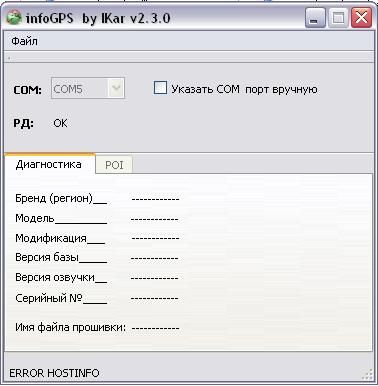The image size is (378, 386).
Task: Click the Бренд (регион) value field
Action: 155,199
